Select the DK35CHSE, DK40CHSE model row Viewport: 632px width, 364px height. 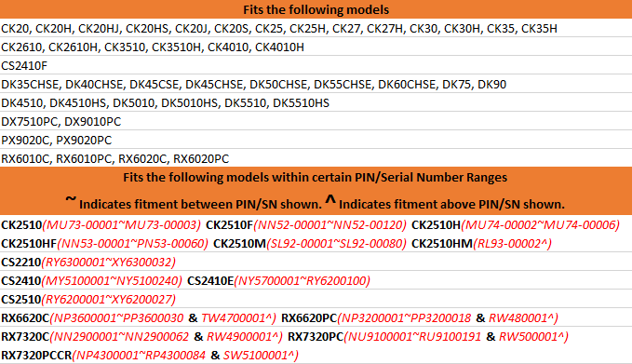[316, 84]
